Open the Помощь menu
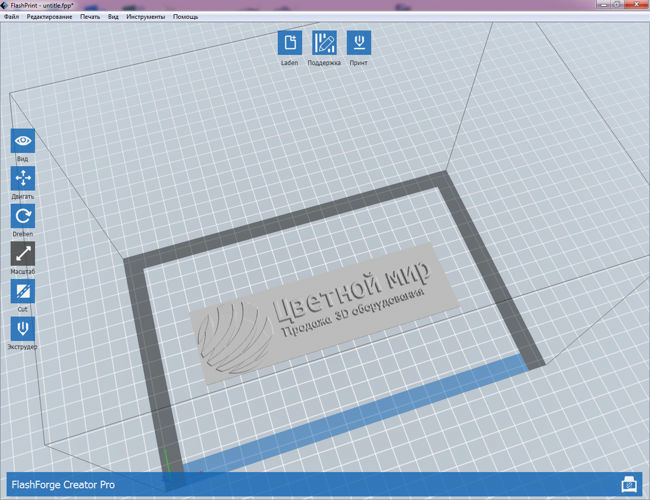Image resolution: width=650 pixels, height=500 pixels. (185, 17)
